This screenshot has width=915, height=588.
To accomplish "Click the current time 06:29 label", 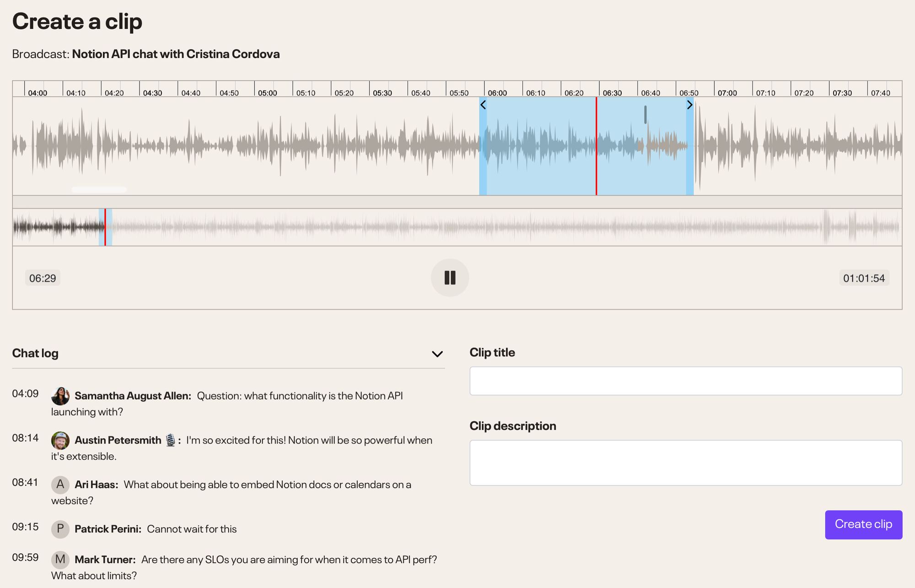I will (43, 278).
